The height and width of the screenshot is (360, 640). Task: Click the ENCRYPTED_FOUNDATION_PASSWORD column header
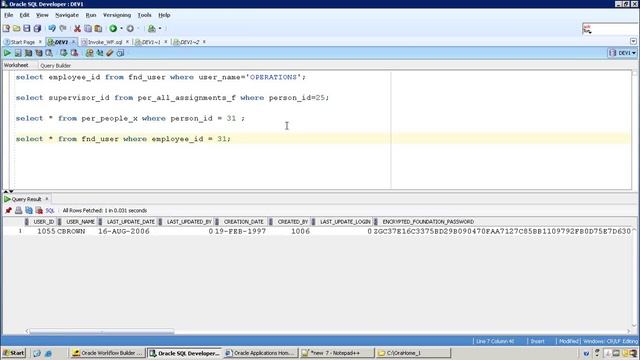click(x=428, y=222)
